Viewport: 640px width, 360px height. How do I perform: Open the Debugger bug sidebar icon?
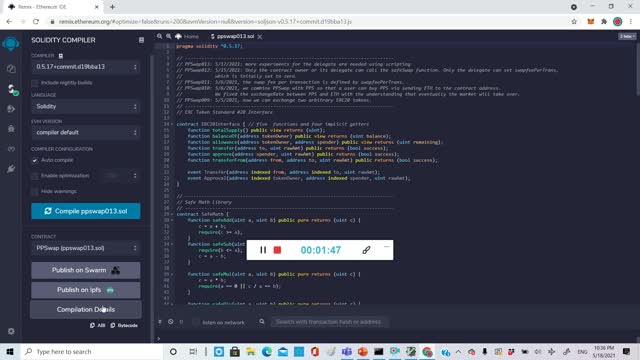pos(11,129)
